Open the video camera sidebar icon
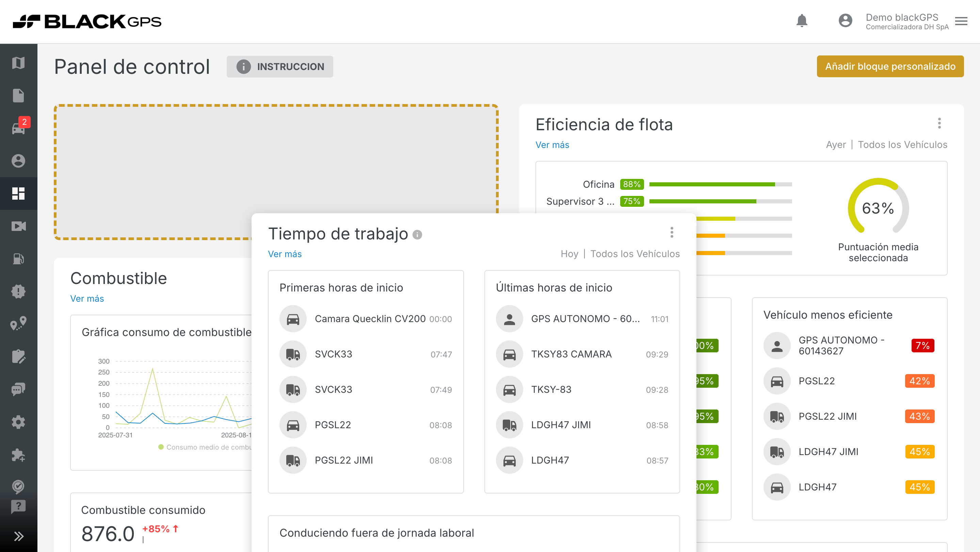Image resolution: width=980 pixels, height=552 pixels. (18, 226)
